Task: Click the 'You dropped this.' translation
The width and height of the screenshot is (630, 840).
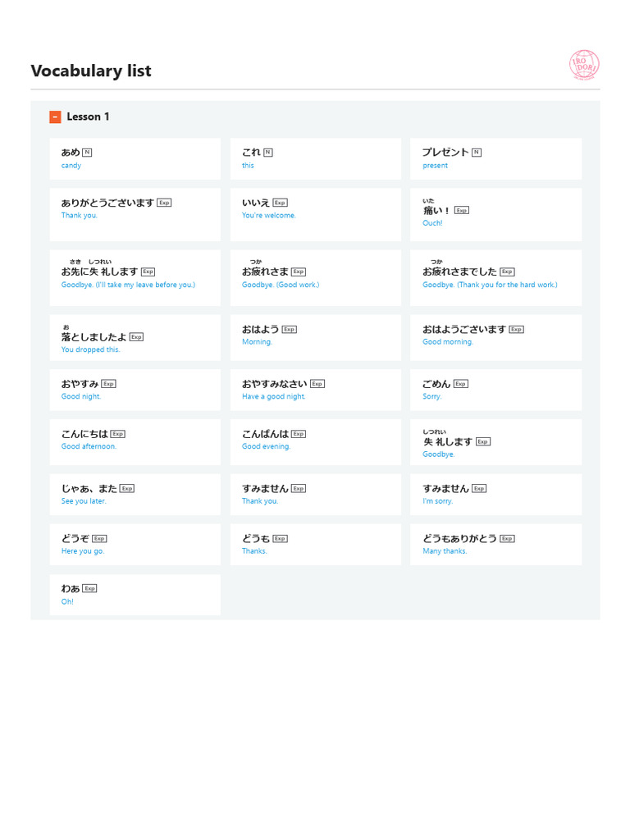Action: pyautogui.click(x=90, y=349)
